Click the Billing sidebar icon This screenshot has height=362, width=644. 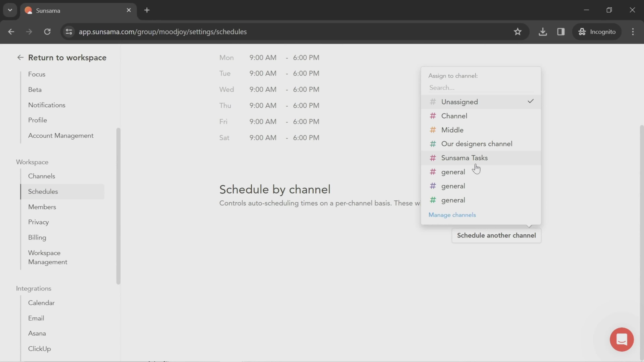coord(37,237)
